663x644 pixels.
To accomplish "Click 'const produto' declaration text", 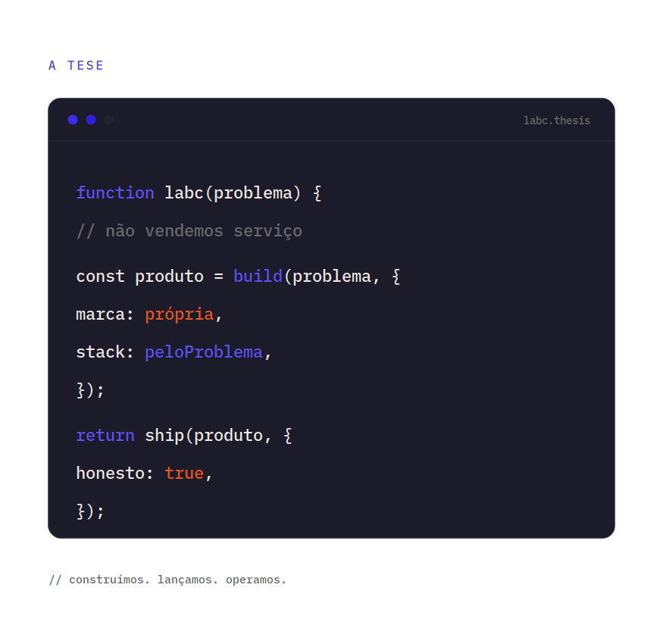I will click(x=139, y=277).
